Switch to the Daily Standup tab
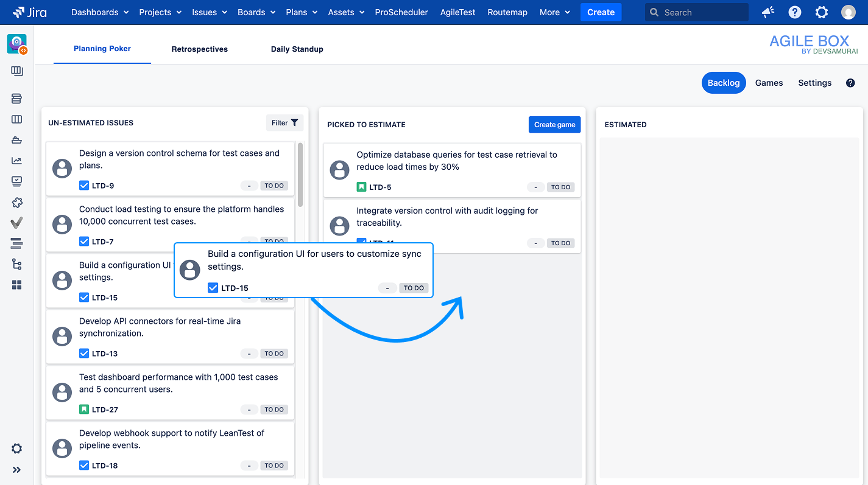The height and width of the screenshot is (485, 868). coord(297,49)
